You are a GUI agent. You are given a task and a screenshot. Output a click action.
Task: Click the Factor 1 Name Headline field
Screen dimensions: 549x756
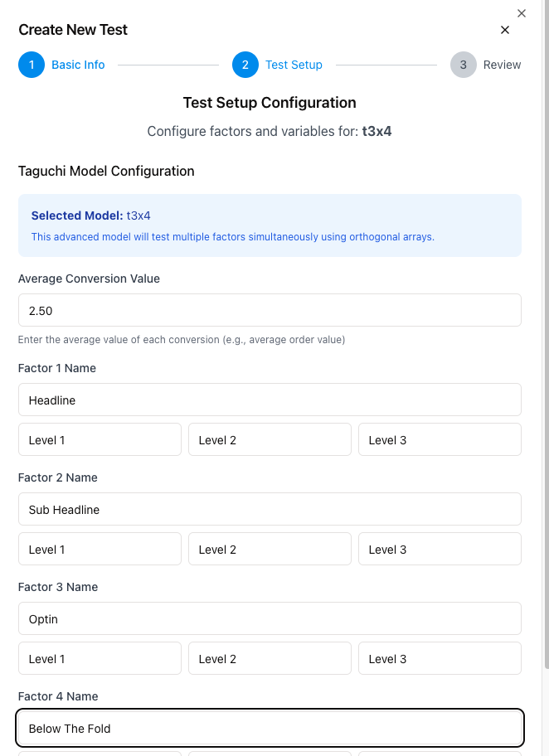pos(270,400)
